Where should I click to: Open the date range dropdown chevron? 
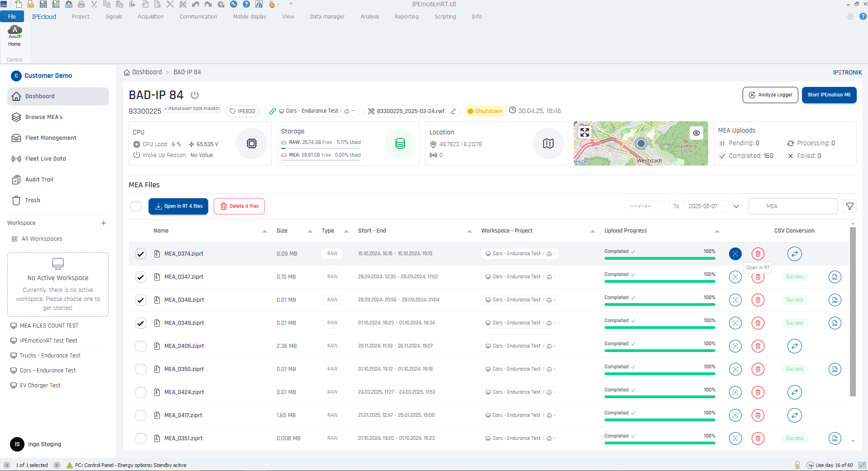coord(736,206)
